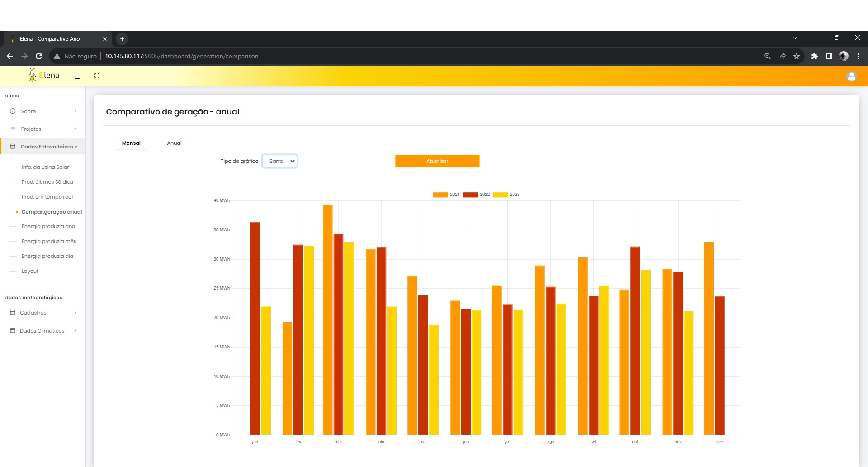The height and width of the screenshot is (467, 868).
Task: Toggle 2021 series in chart legend
Action: click(446, 195)
